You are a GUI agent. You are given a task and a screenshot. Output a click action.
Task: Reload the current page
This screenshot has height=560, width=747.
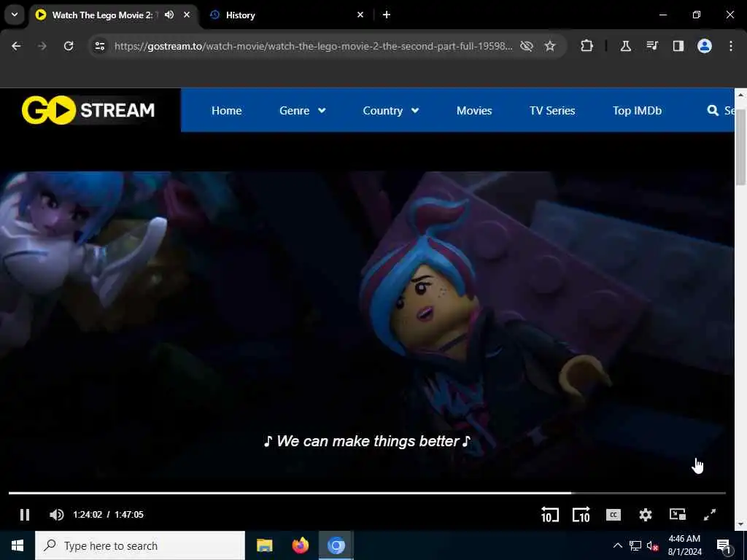click(x=69, y=46)
